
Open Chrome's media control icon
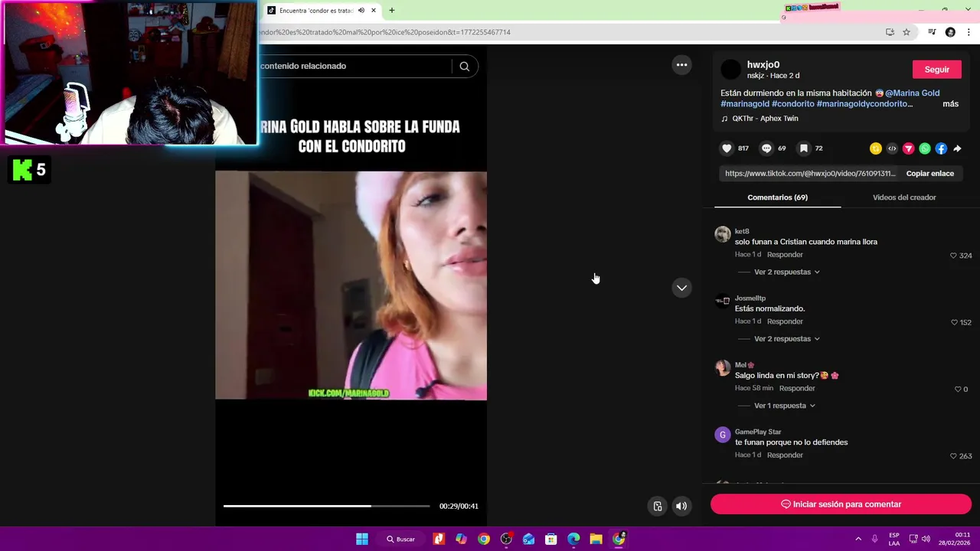[x=932, y=32]
